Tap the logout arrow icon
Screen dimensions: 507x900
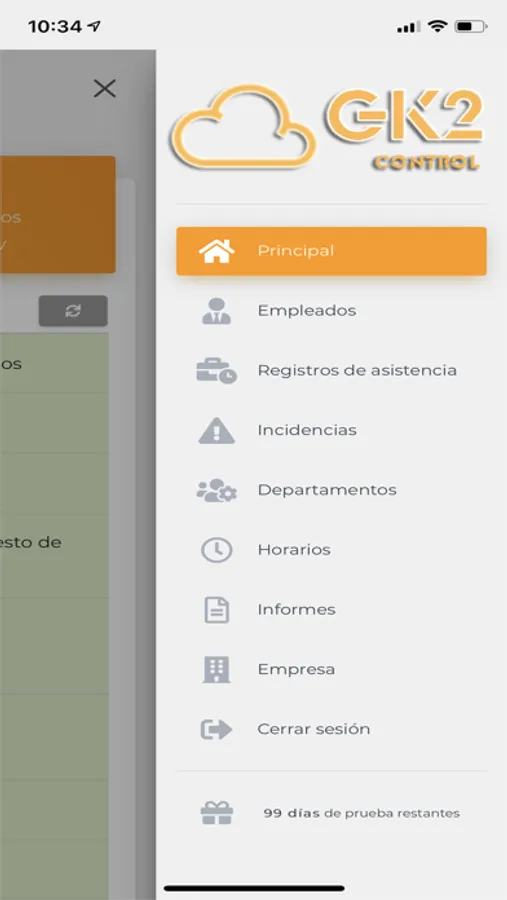tap(216, 729)
